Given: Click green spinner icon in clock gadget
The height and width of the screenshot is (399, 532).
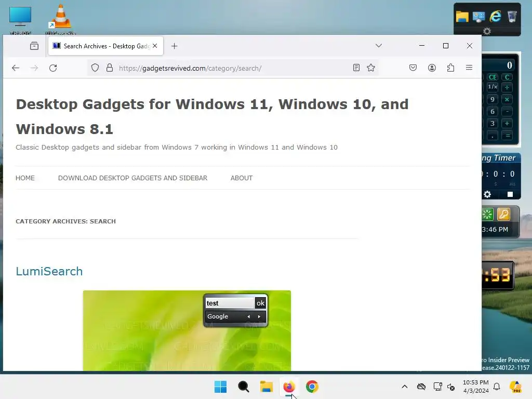Looking at the screenshot, I should tap(487, 214).
